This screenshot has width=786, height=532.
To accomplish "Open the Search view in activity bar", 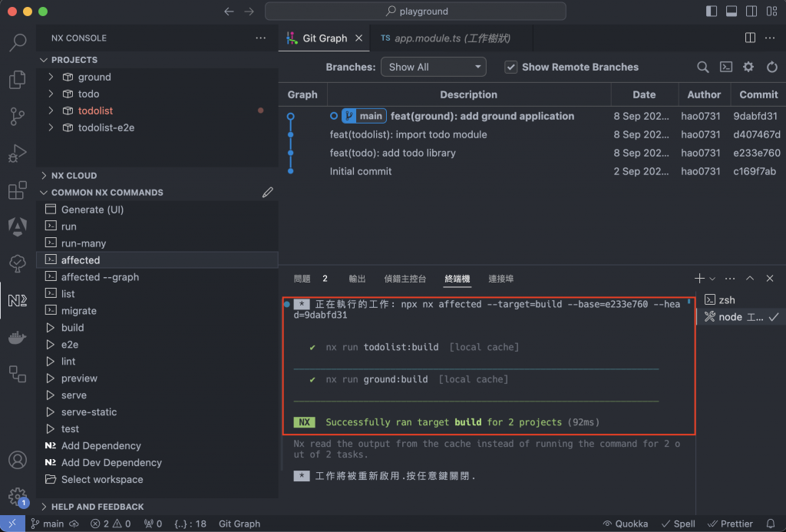I will [x=18, y=42].
